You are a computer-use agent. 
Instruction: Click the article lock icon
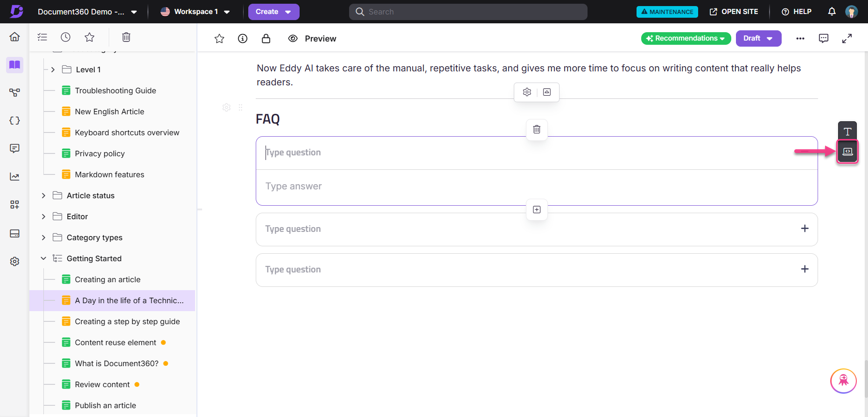[266, 39]
